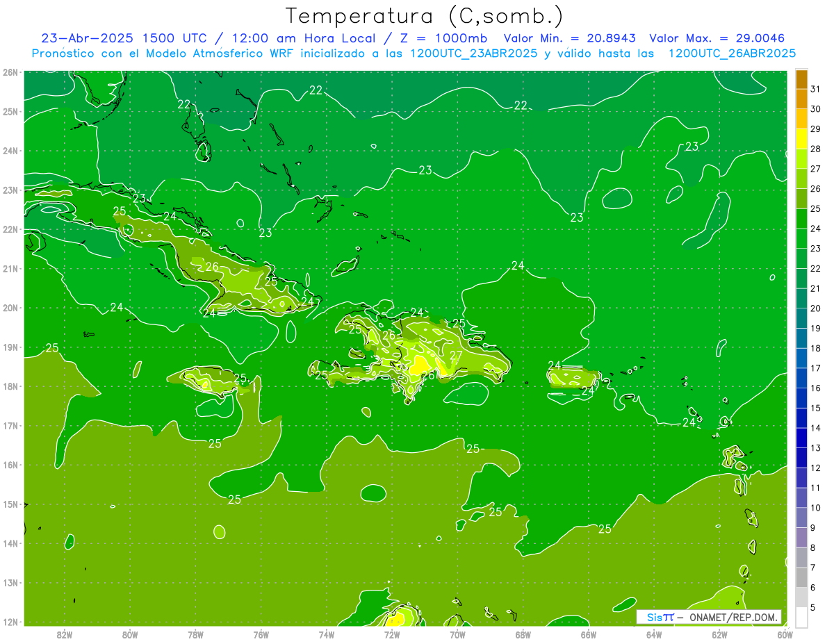Click the 'Z = 1000mb' level text
The width and height of the screenshot is (834, 644).
(x=443, y=38)
